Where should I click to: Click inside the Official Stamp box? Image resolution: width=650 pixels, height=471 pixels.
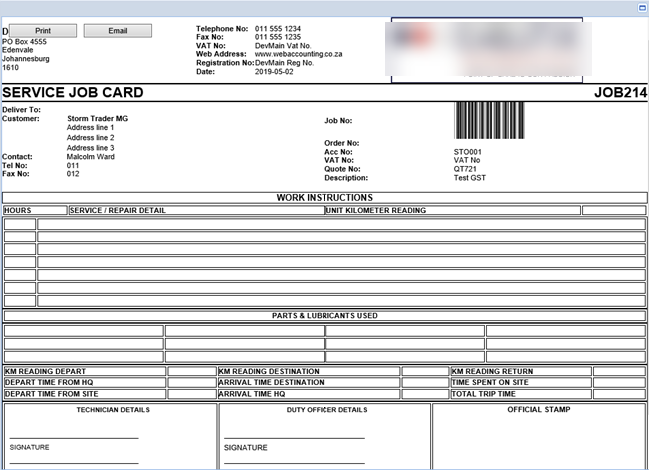click(539, 440)
